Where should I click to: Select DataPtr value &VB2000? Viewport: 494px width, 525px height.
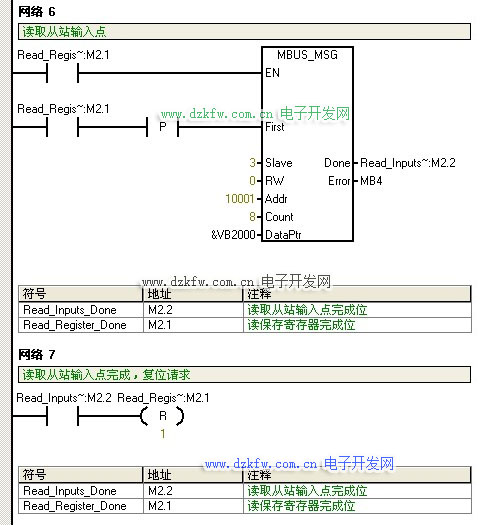[x=233, y=235]
